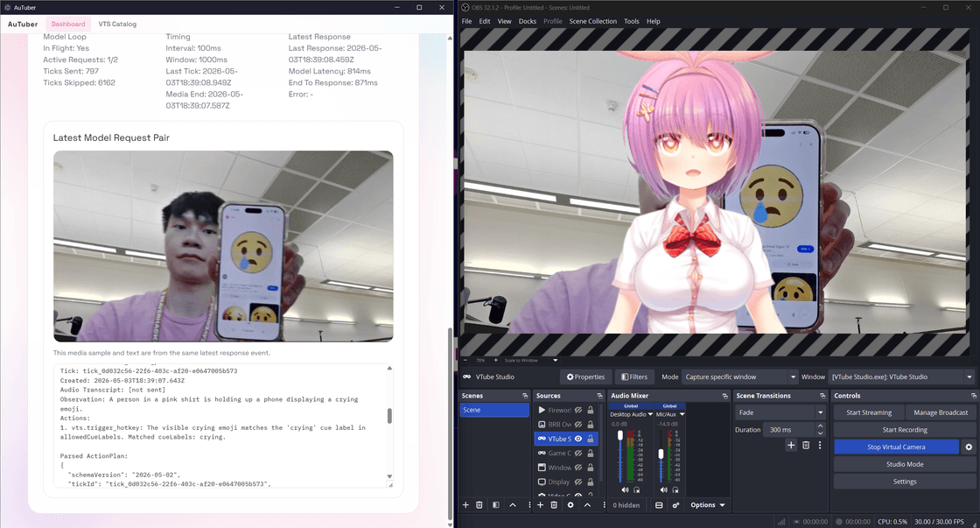
Task: Open source Properties from the source toolbar
Action: coord(585,377)
